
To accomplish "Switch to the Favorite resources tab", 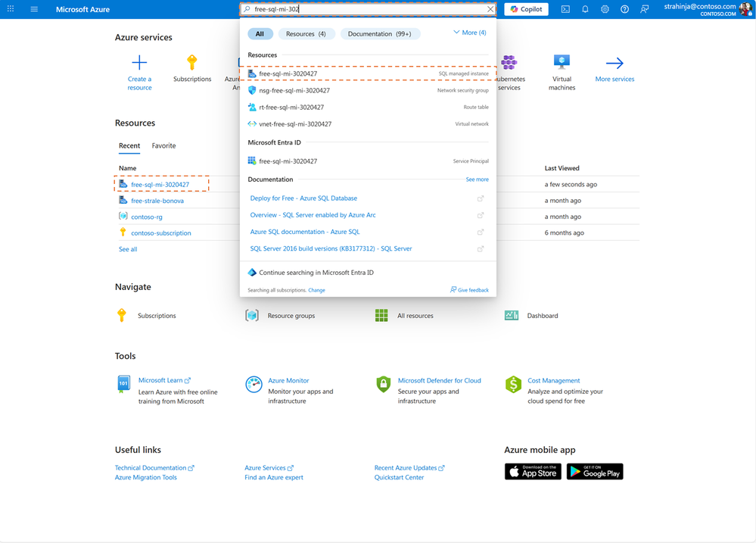I will point(163,145).
